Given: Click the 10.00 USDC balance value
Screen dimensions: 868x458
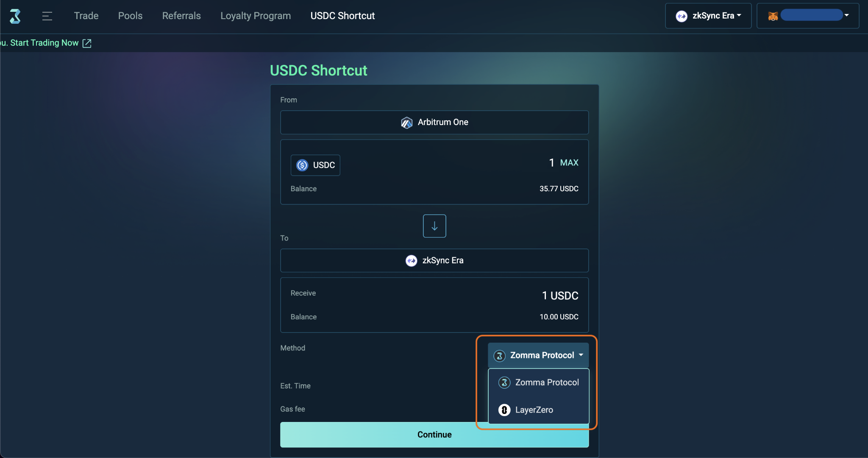Looking at the screenshot, I should tap(559, 317).
